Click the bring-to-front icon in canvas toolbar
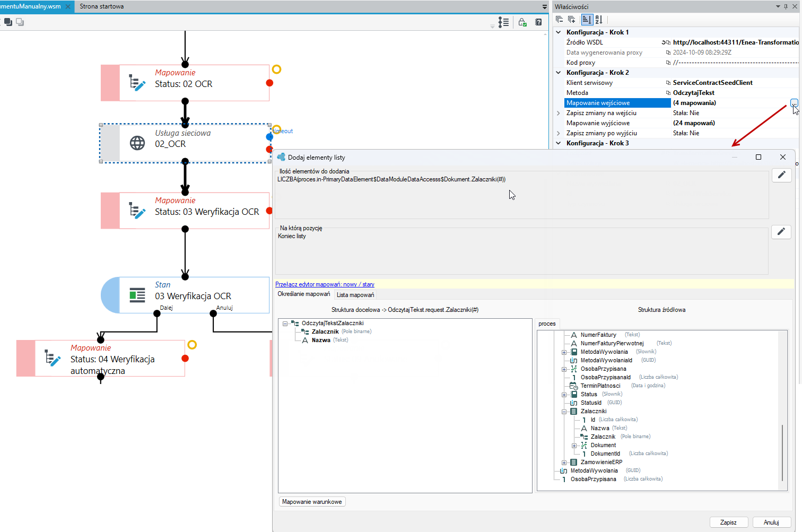 coord(8,22)
